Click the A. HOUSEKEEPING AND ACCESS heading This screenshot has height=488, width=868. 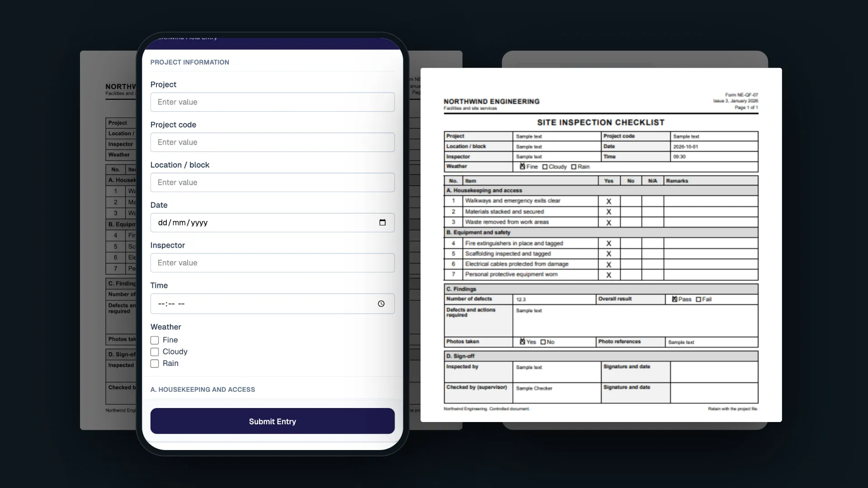(x=203, y=389)
